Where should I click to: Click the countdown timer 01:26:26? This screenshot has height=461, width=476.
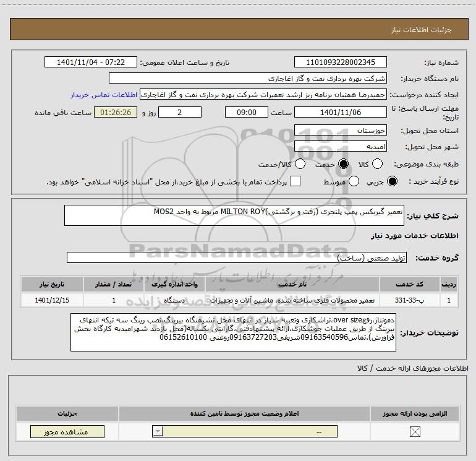(x=116, y=112)
